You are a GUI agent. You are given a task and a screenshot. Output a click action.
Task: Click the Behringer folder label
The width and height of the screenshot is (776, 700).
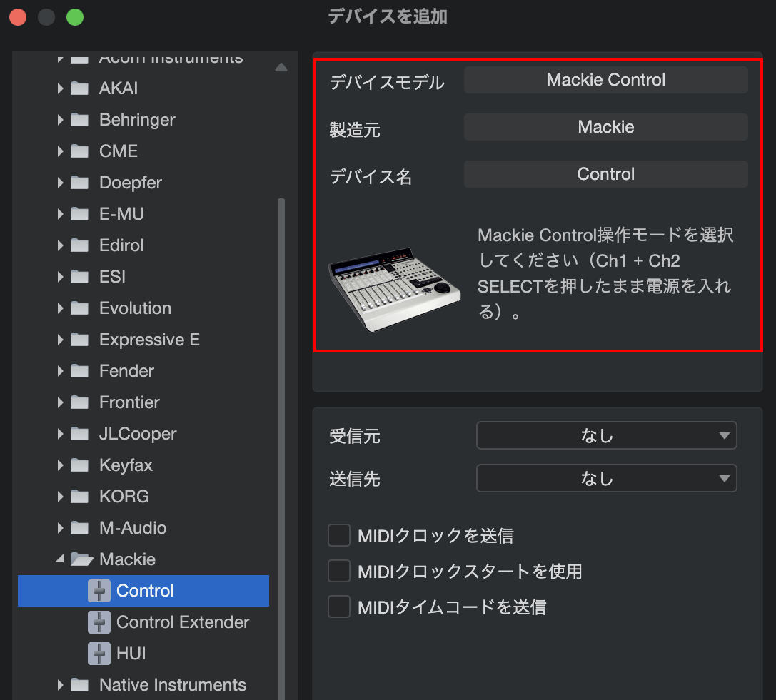[x=137, y=120]
